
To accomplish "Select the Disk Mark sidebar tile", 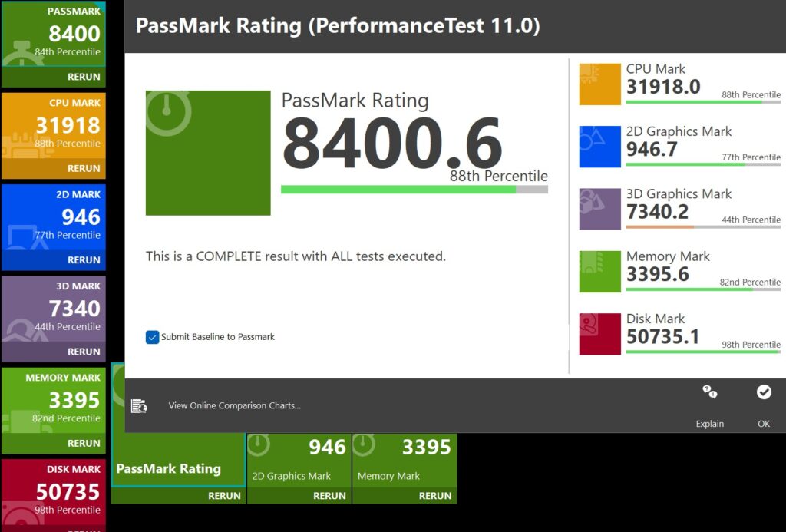I will [53, 490].
